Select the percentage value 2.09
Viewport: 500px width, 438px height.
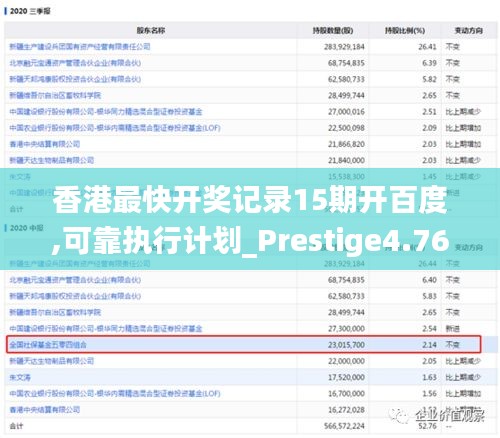(x=429, y=128)
